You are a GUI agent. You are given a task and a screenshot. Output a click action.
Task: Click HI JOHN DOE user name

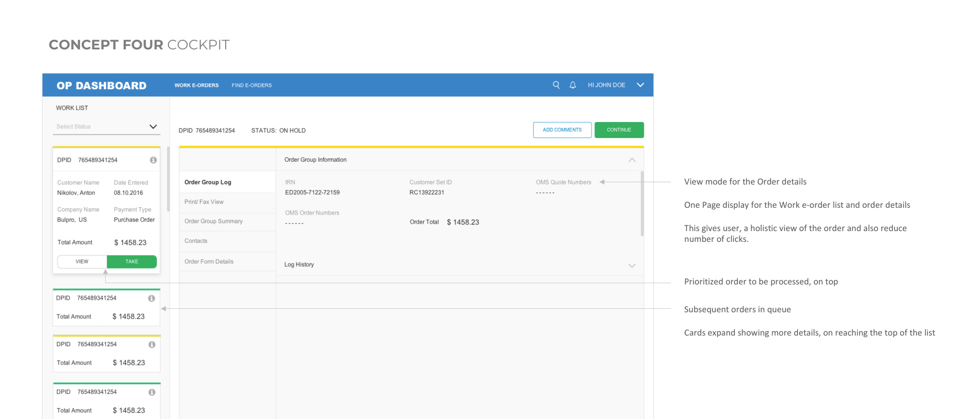point(606,85)
